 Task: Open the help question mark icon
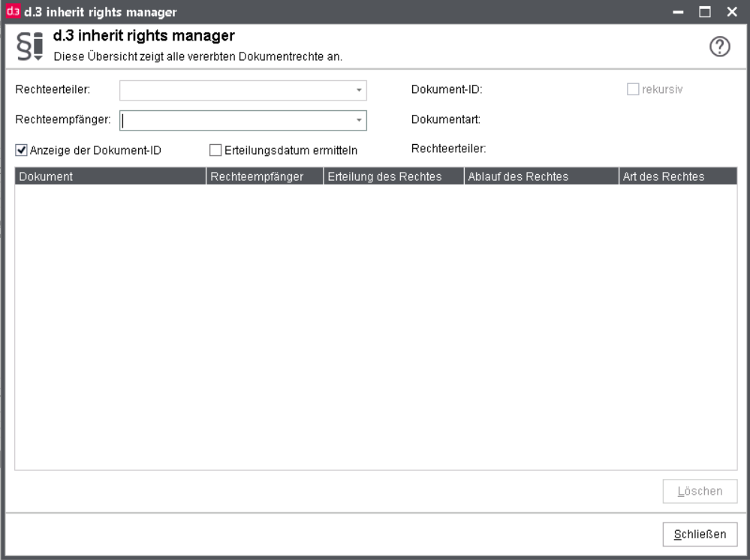719,47
